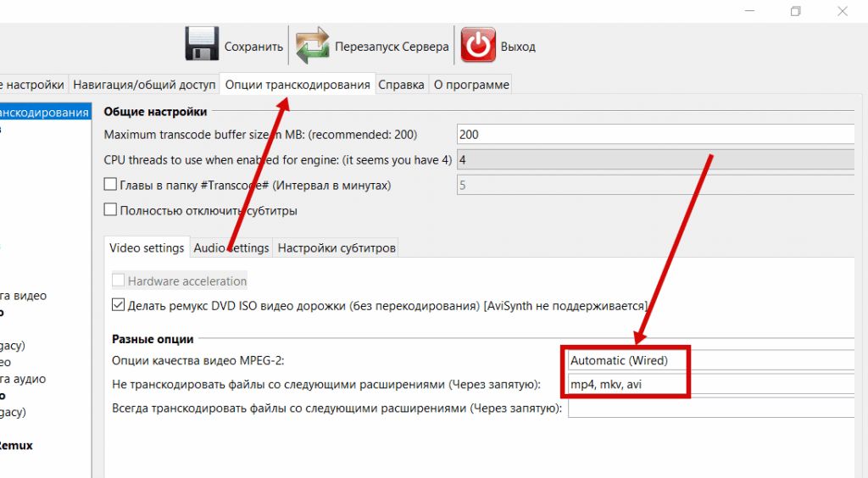This screenshot has width=868, height=478.
Task: Open the Навигация/общий доступ tab
Action: [144, 85]
